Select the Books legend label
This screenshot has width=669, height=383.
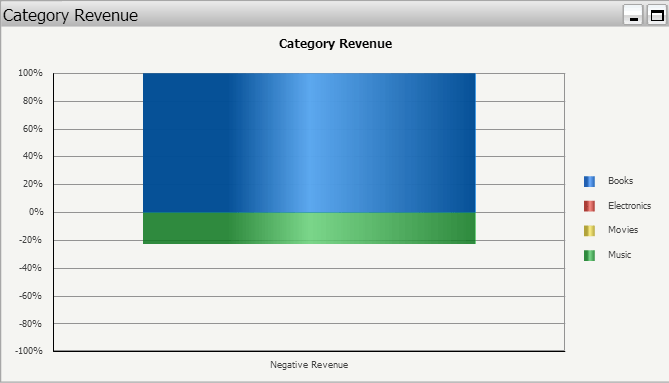pos(620,181)
